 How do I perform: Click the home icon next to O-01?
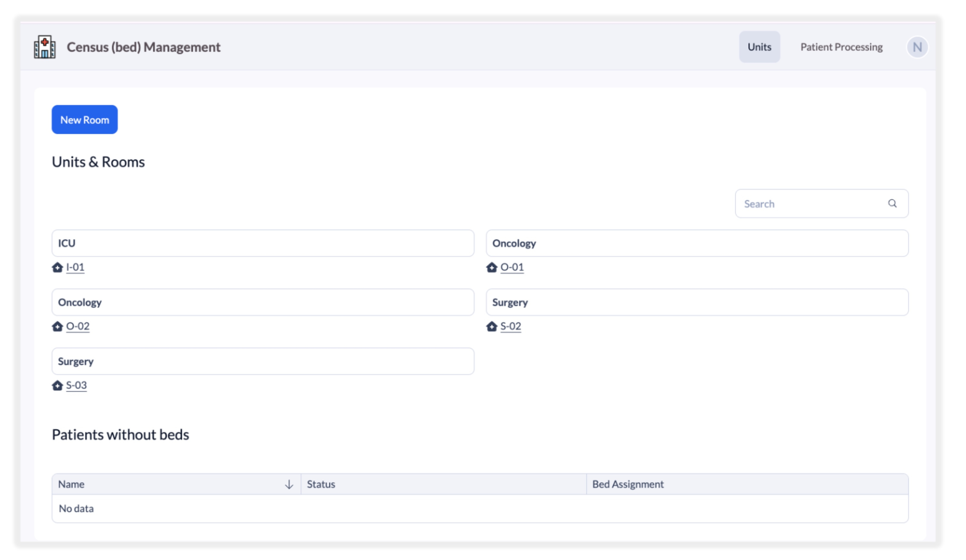pos(492,267)
